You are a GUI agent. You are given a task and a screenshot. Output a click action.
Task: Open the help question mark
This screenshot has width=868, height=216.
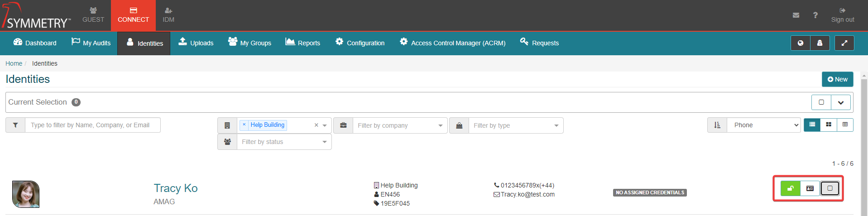pos(815,15)
